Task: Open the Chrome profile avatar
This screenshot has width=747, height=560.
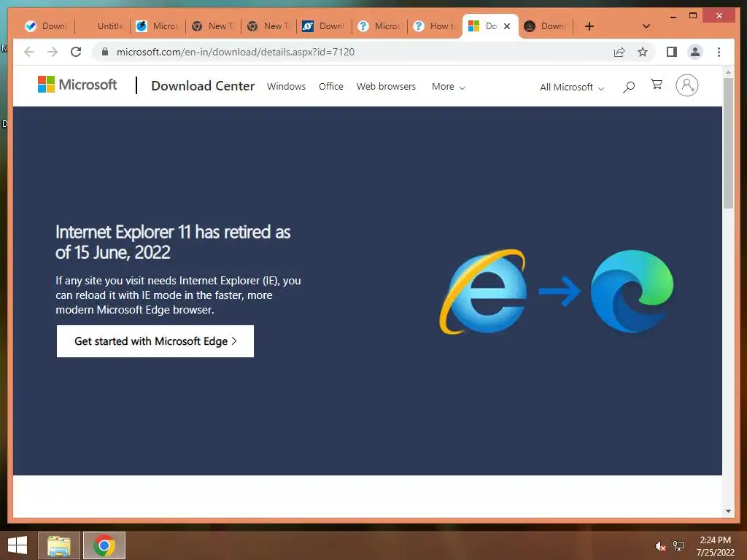Action: click(695, 52)
